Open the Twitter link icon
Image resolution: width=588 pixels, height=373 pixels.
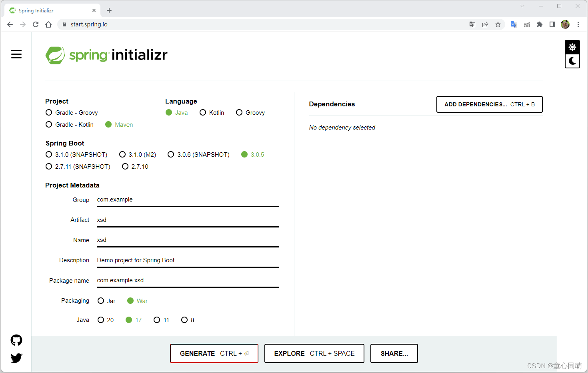(x=16, y=358)
